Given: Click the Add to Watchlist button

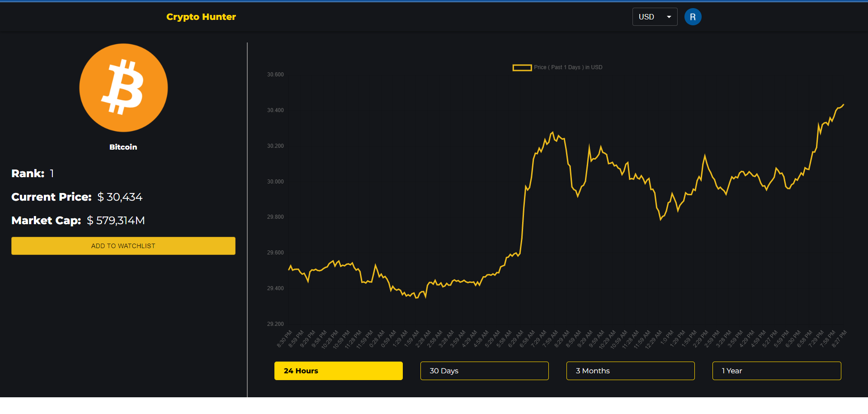Looking at the screenshot, I should tap(123, 246).
